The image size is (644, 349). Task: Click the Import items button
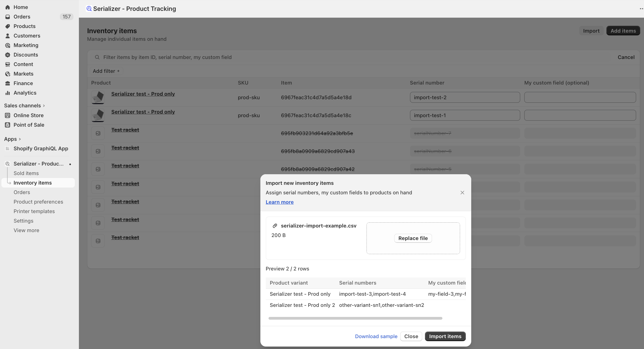pos(445,336)
